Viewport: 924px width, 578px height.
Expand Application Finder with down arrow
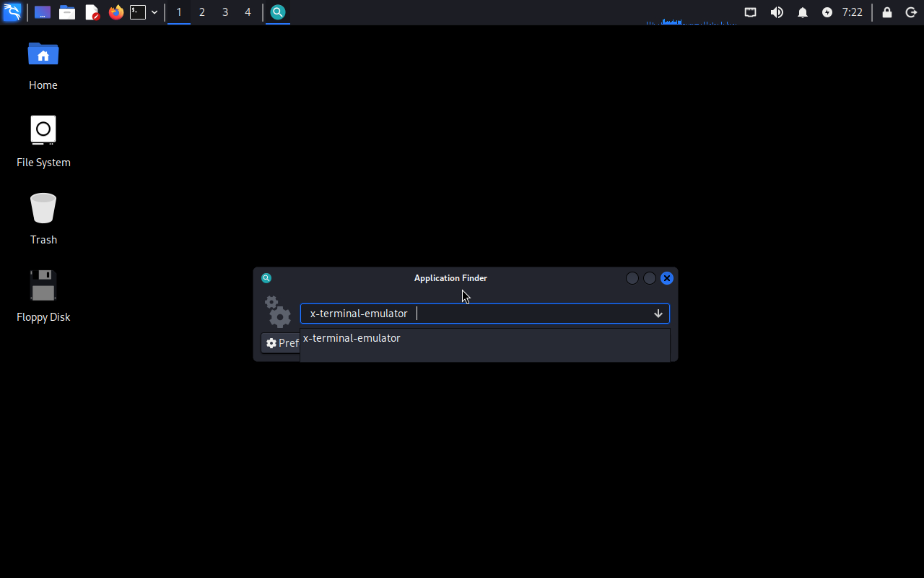click(x=658, y=314)
